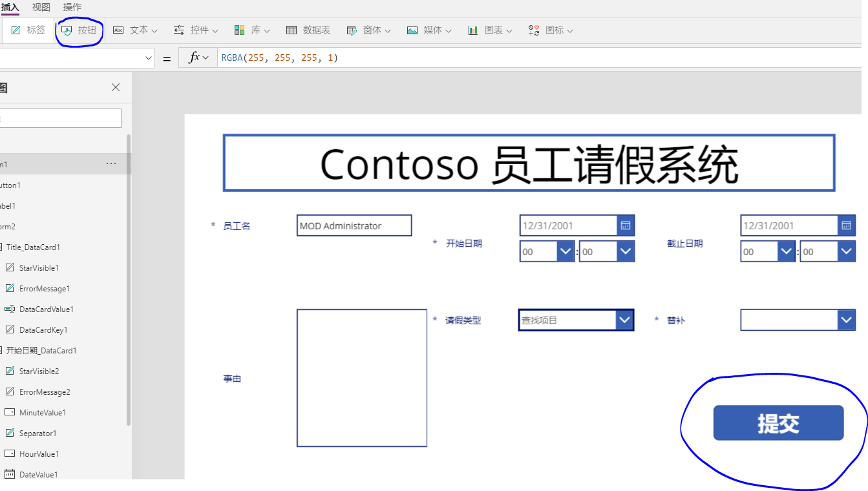Click the 请假类型 field label
The height and width of the screenshot is (491, 868).
(x=463, y=320)
